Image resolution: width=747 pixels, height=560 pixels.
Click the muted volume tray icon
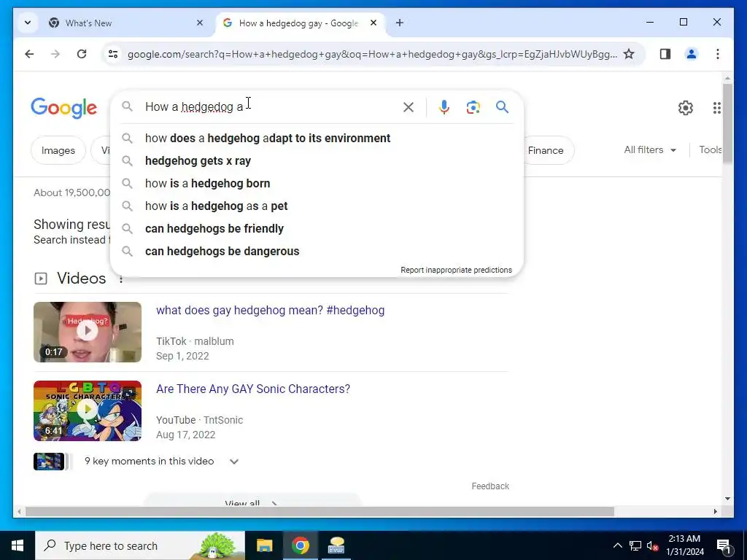652,546
